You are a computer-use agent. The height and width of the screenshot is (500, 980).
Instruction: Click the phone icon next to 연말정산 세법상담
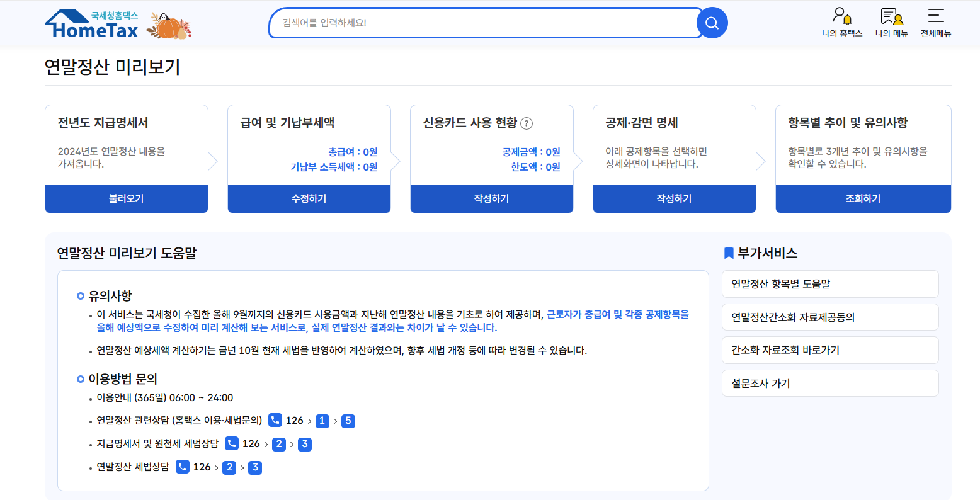point(182,467)
